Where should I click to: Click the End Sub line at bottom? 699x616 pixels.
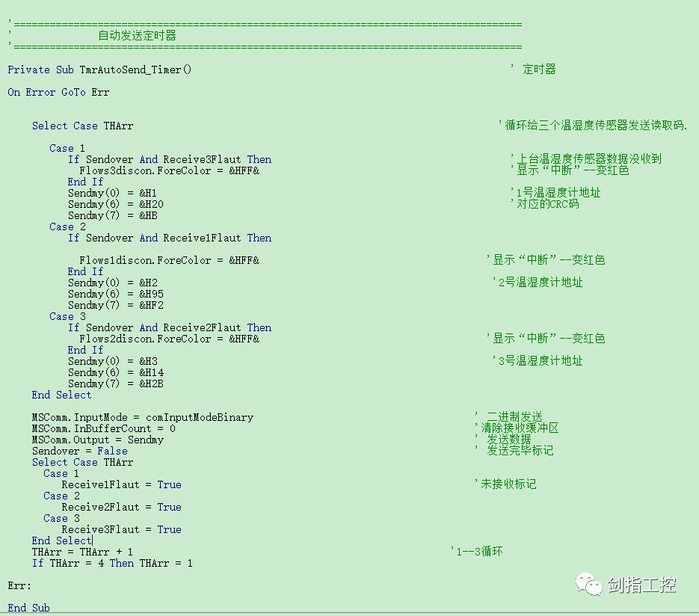(x=28, y=608)
